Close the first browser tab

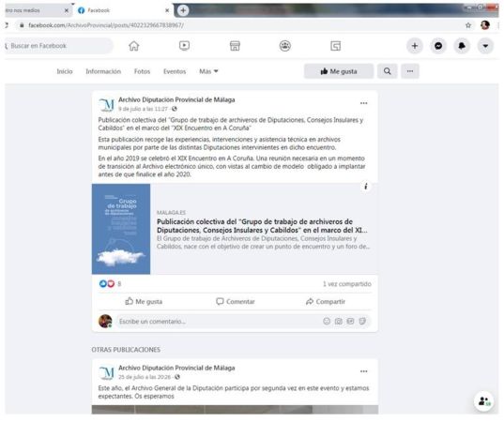point(67,10)
